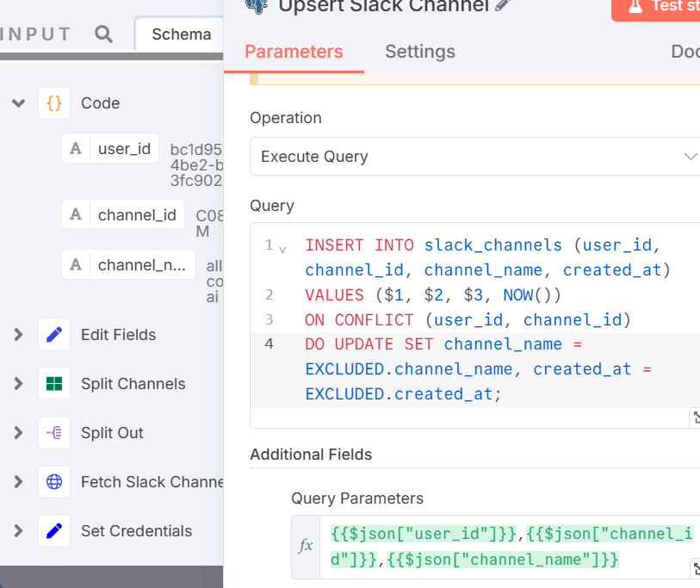Click the fx expression icon for Query Parameters
700x588 pixels.
tap(306, 546)
